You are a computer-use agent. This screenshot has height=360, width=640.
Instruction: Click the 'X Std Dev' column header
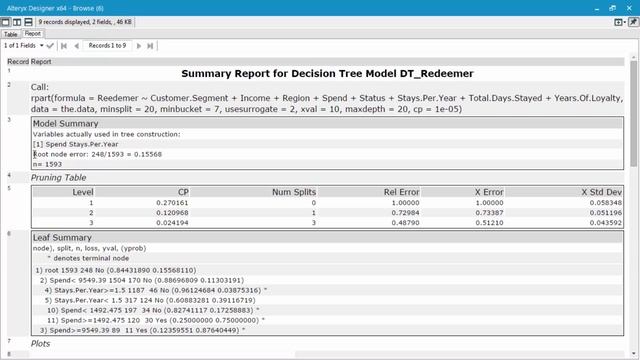point(602,192)
